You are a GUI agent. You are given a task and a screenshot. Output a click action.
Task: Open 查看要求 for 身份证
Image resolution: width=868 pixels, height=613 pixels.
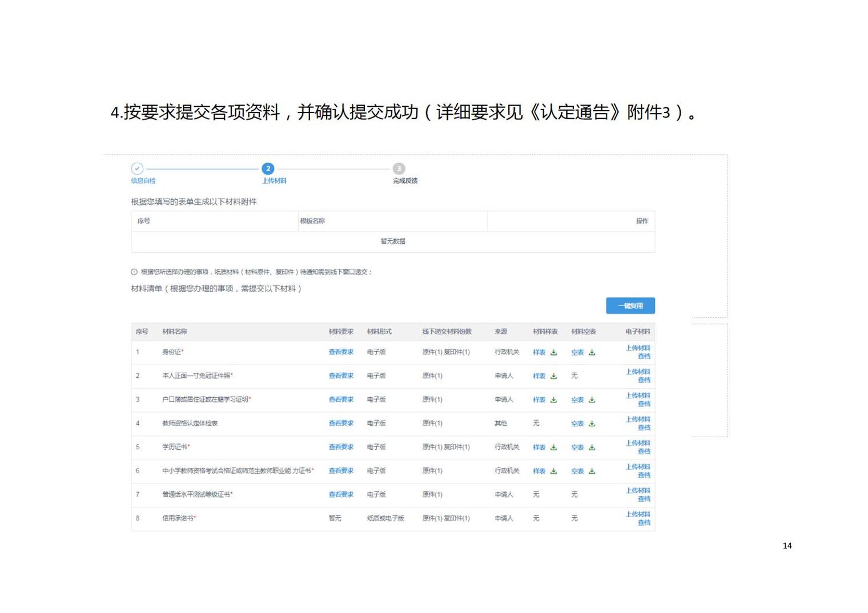(x=341, y=352)
